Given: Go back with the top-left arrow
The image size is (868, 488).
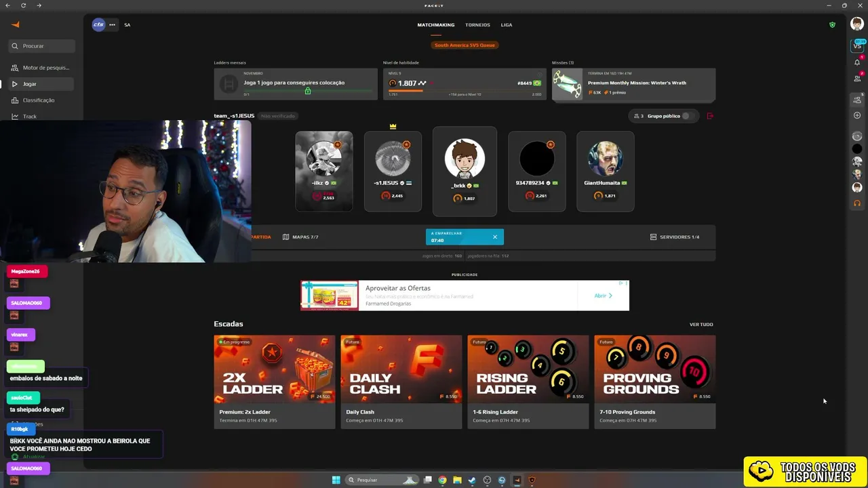Looking at the screenshot, I should click(x=8, y=5).
